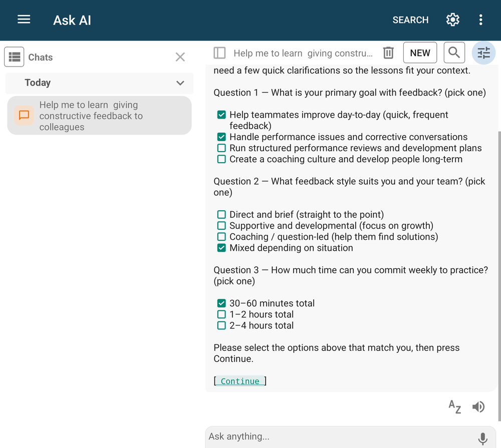Toggle the sidebar panel icon beside chat title
The image size is (501, 448).
tap(219, 53)
